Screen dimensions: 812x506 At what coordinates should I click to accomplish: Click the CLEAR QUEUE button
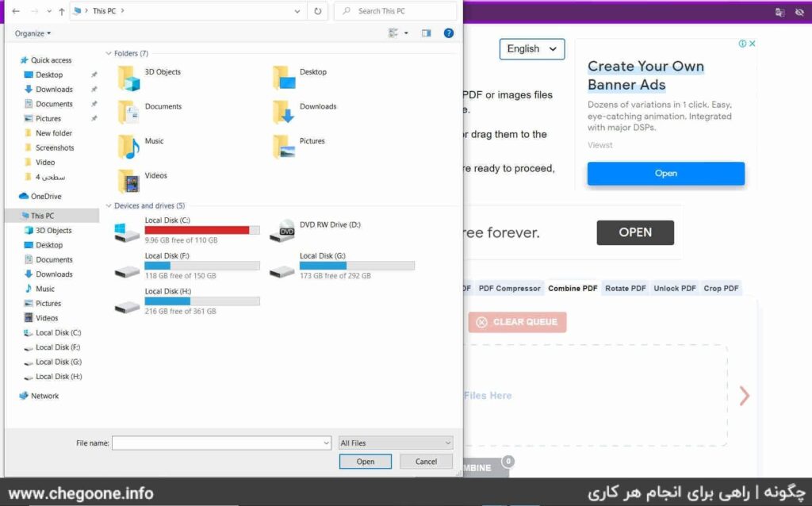pos(517,322)
